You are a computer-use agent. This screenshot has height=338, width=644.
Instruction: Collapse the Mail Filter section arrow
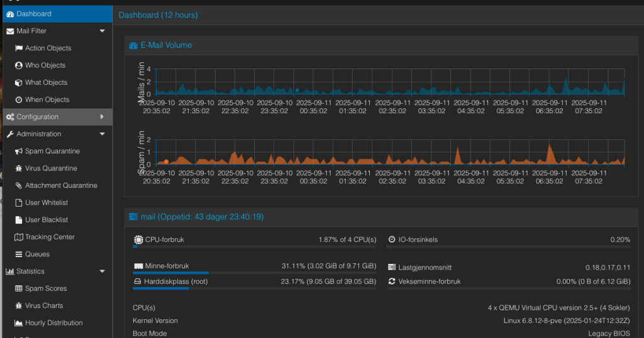[x=103, y=31]
